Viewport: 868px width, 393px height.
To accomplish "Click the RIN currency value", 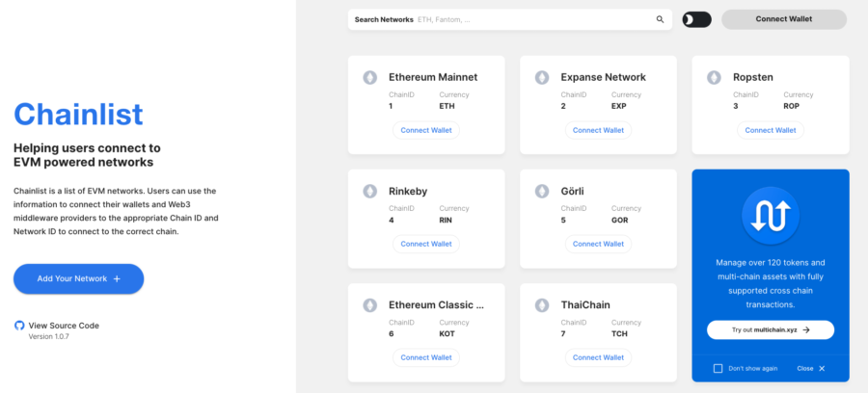I will point(447,220).
